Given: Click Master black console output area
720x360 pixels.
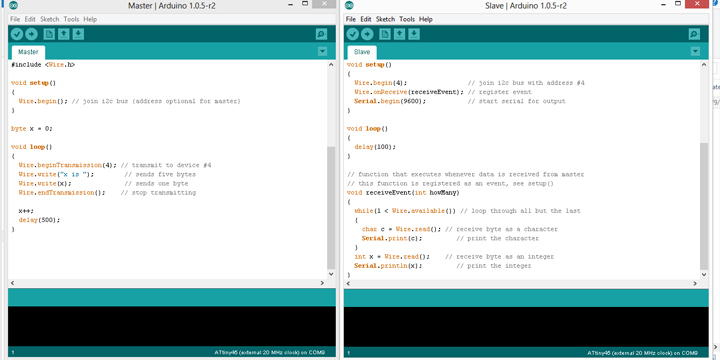Looking at the screenshot, I should (x=172, y=326).
